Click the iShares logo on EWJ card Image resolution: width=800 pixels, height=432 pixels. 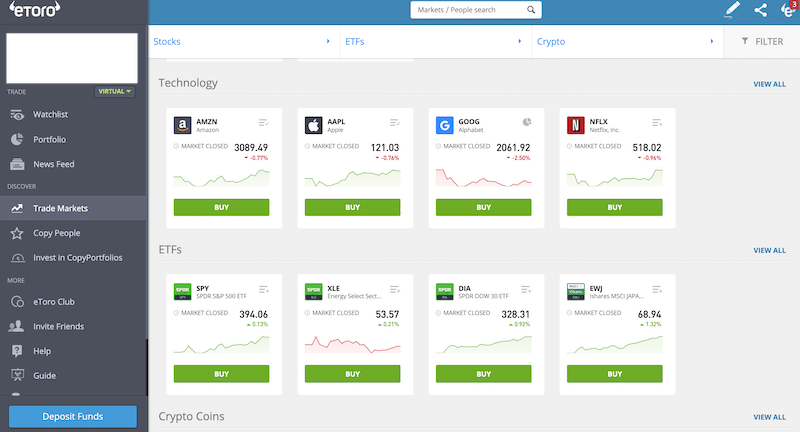pyautogui.click(x=576, y=292)
